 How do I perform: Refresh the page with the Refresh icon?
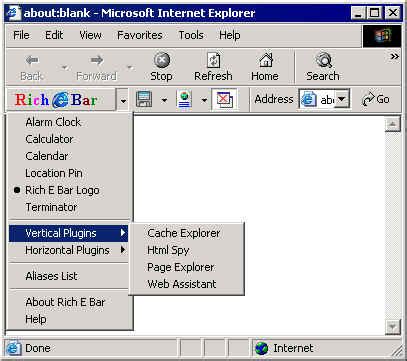pyautogui.click(x=213, y=61)
